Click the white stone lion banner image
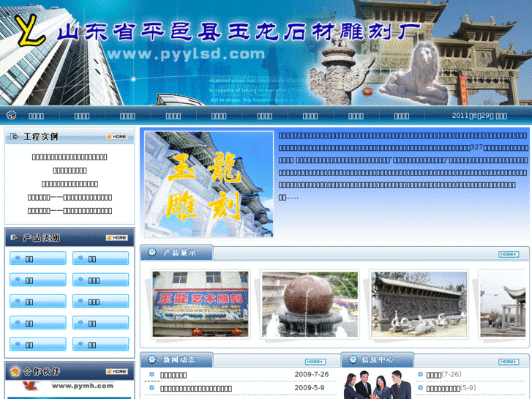The image size is (532, 399). (415, 73)
